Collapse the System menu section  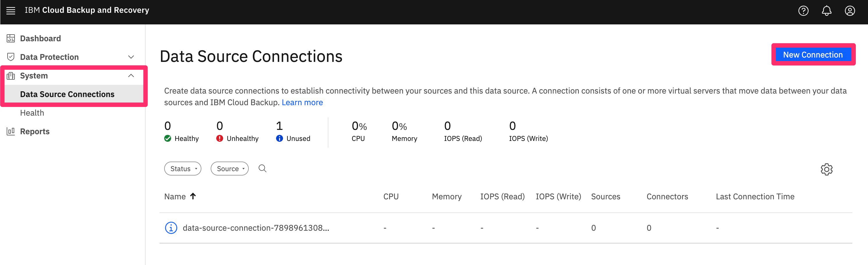[131, 76]
